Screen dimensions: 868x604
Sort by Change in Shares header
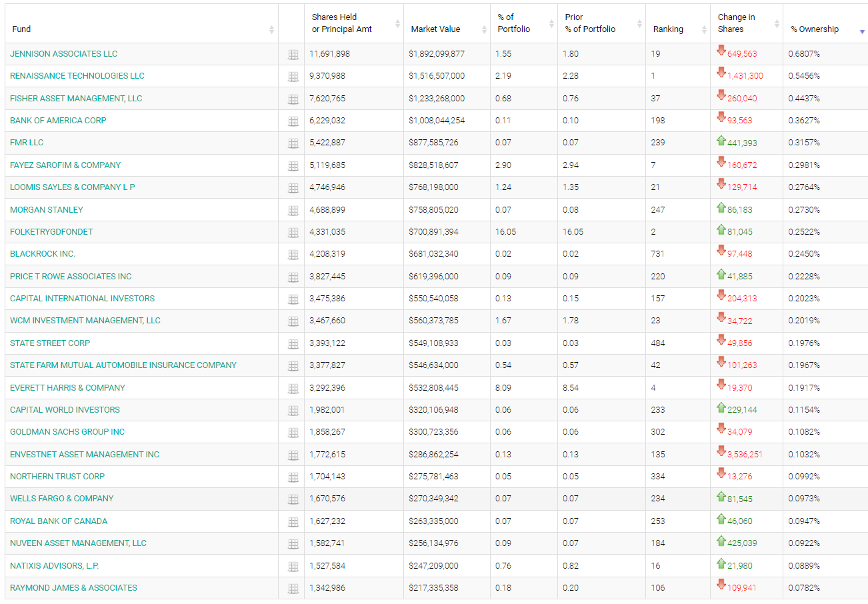[x=747, y=23]
